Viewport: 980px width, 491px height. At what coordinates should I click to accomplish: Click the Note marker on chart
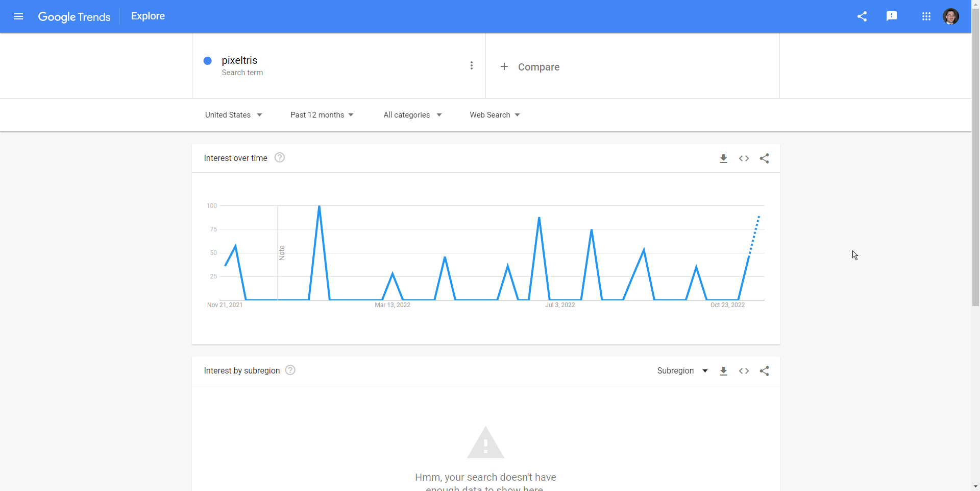(x=282, y=253)
